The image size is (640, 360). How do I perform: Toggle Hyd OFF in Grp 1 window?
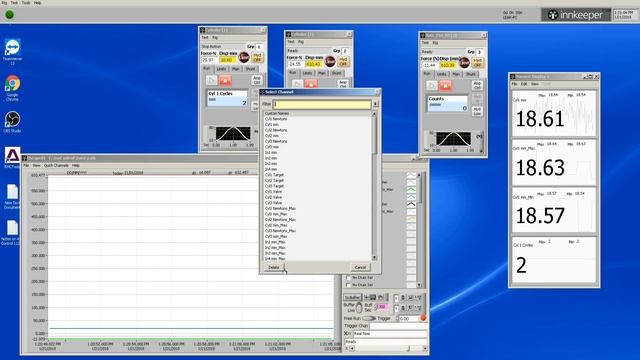257,57
